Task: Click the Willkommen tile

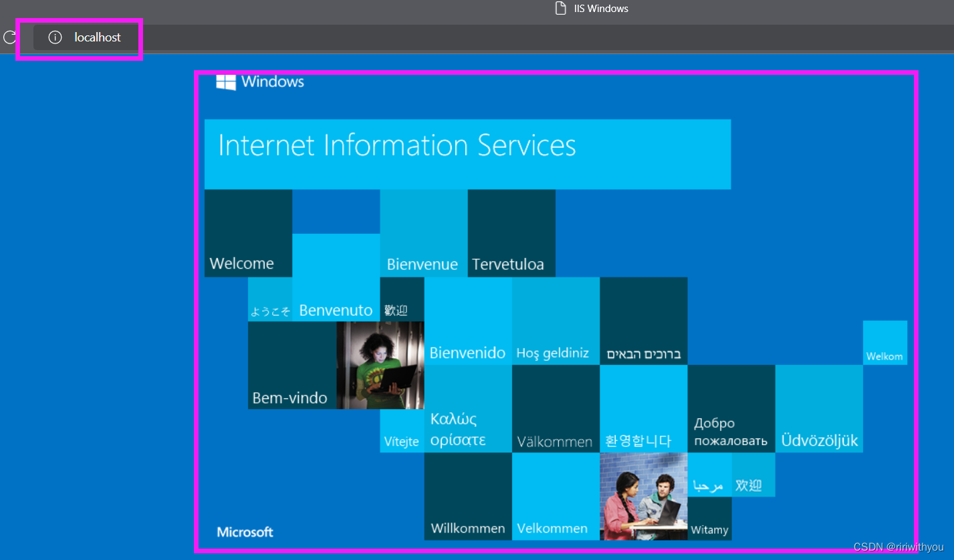Action: (468, 496)
